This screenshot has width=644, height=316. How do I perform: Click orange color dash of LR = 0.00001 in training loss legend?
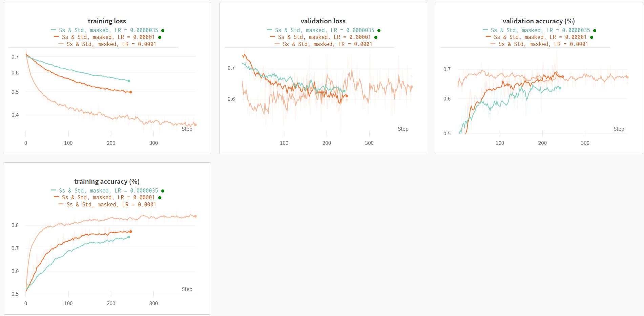57,37
